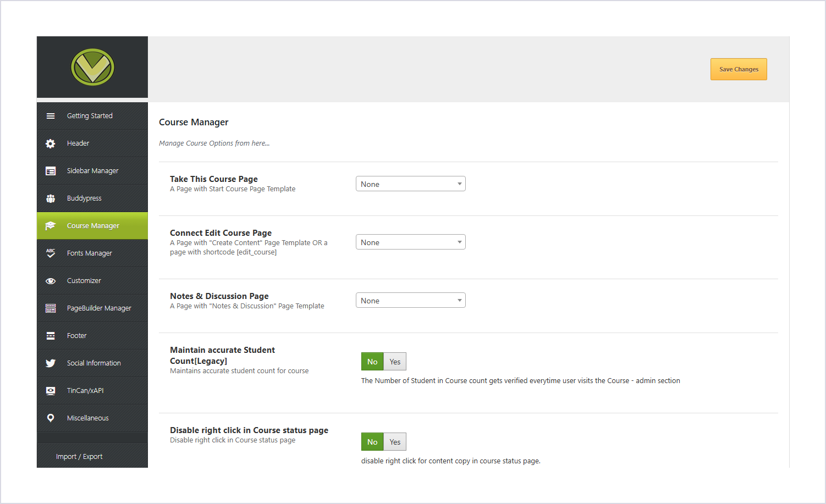Click 'Manage Course Options from here...' text
826x504 pixels.
click(214, 143)
